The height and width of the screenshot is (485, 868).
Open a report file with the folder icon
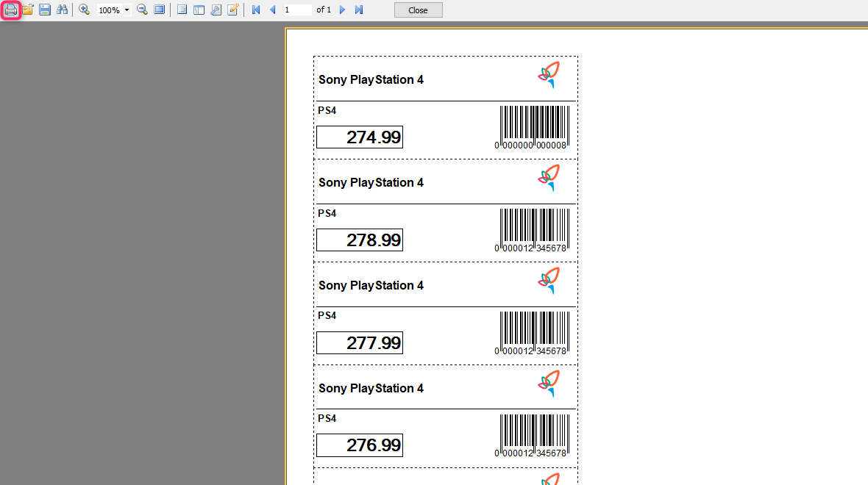click(x=28, y=10)
